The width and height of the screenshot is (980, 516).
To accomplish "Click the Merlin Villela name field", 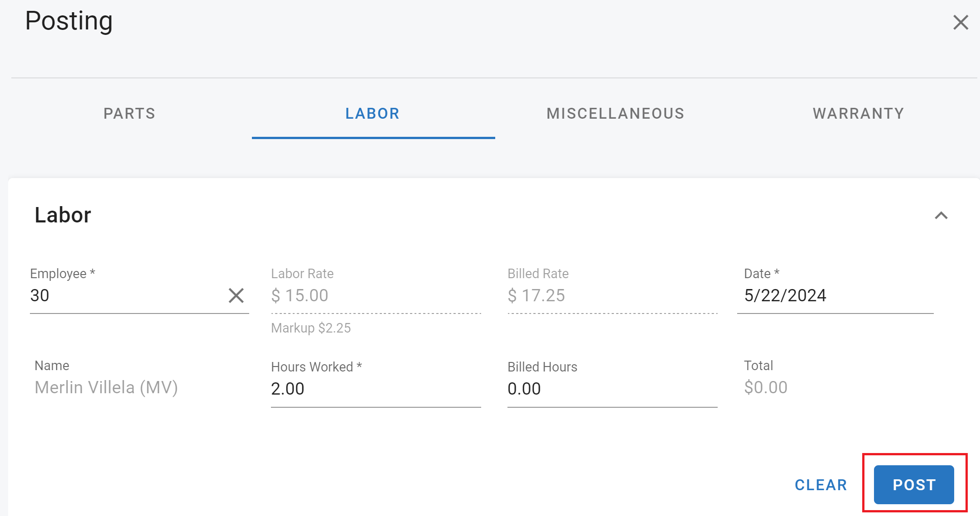I will [x=106, y=387].
